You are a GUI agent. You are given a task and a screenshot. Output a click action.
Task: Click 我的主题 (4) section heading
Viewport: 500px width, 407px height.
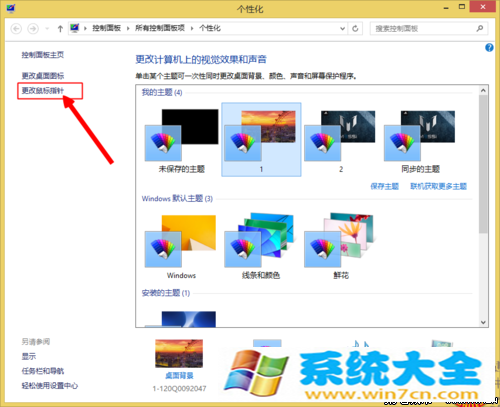coord(162,92)
